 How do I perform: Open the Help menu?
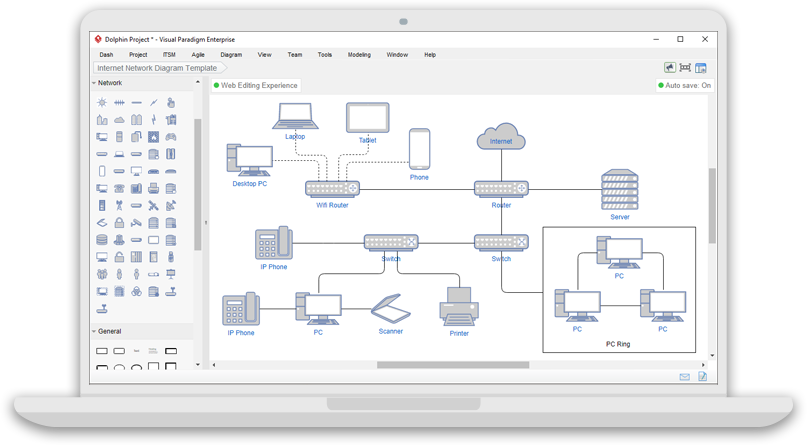tap(430, 55)
